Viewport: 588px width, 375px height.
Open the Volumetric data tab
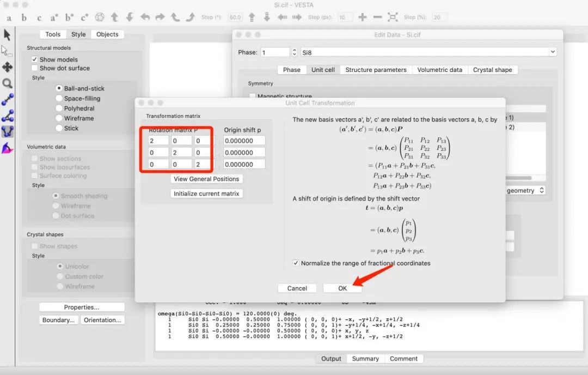[439, 70]
